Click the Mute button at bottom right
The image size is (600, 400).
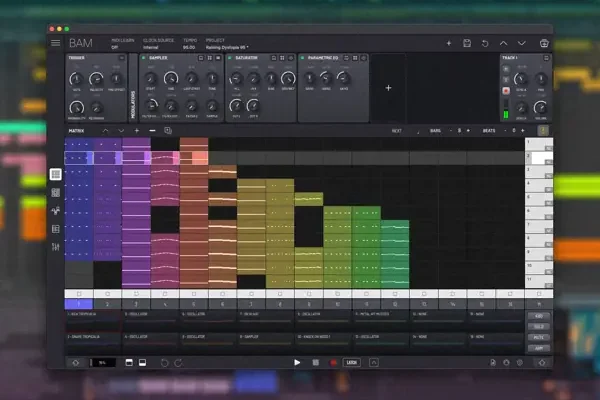[x=539, y=337]
